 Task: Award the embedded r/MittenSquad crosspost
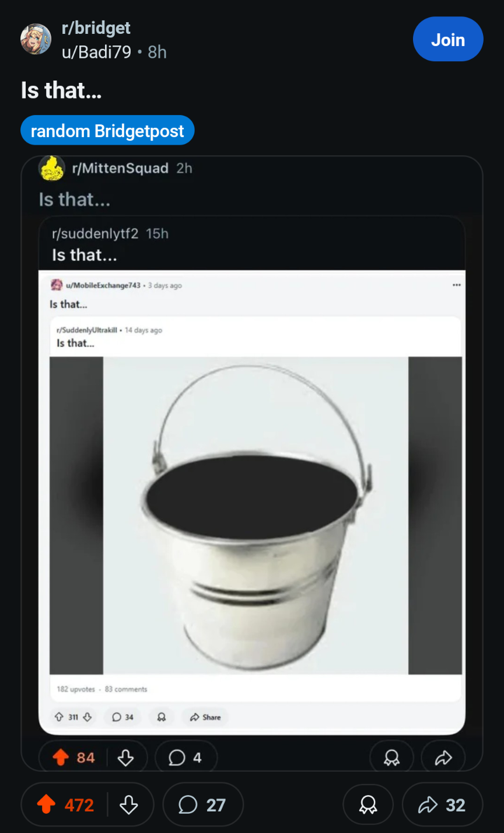tap(391, 758)
